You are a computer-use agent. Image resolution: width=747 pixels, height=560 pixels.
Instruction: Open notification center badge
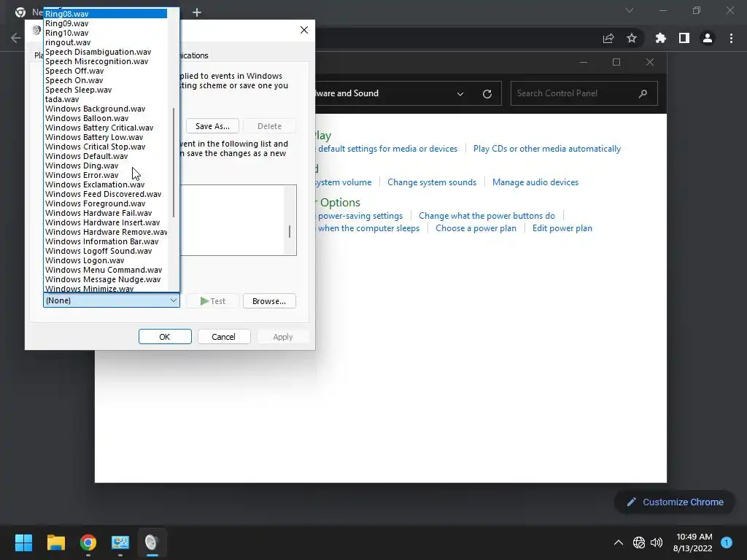point(727,542)
